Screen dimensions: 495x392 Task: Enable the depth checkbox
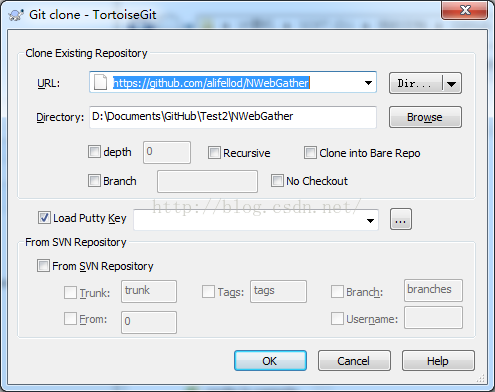94,152
